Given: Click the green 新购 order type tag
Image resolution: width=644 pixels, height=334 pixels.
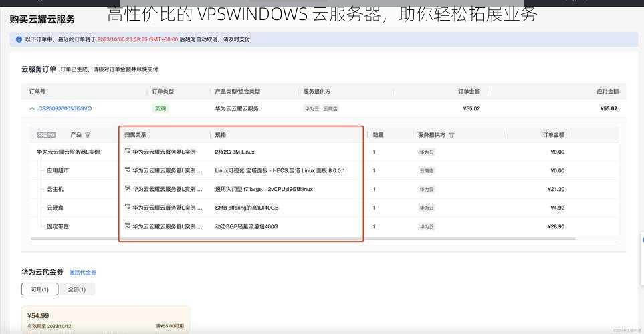Looking at the screenshot, I should (x=160, y=108).
